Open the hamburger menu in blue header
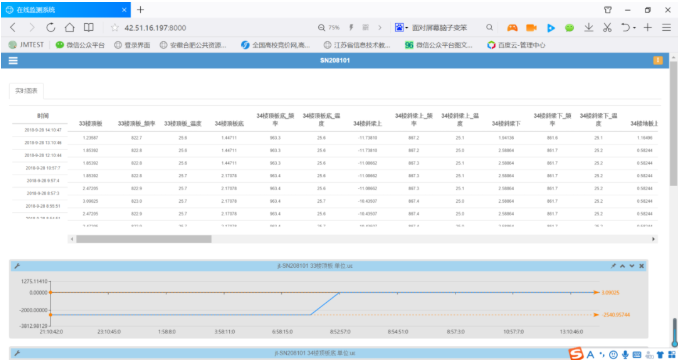This screenshot has height=360, width=685. 13,61
